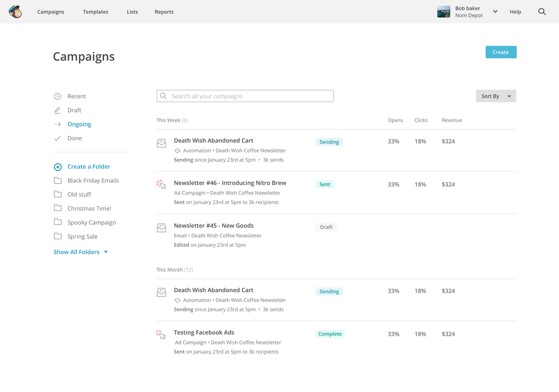Click the Mailchimp monkey logo
559x392 pixels.
point(15,11)
